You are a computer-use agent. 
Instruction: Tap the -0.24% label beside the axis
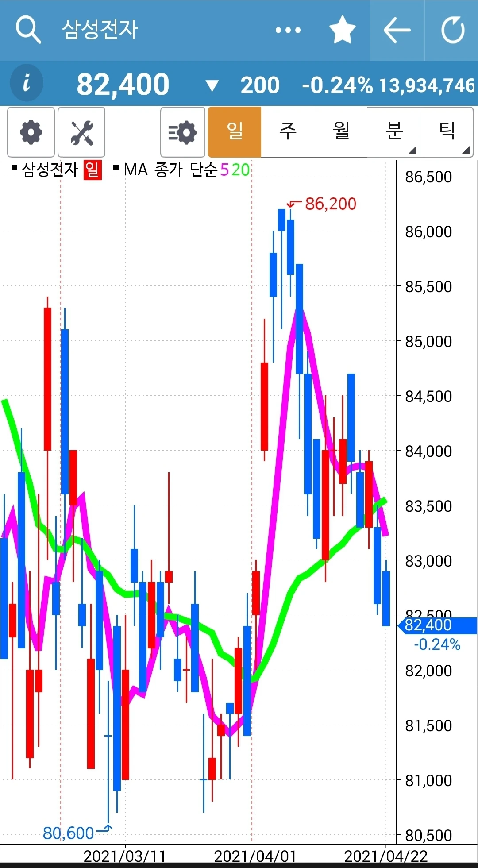437,644
